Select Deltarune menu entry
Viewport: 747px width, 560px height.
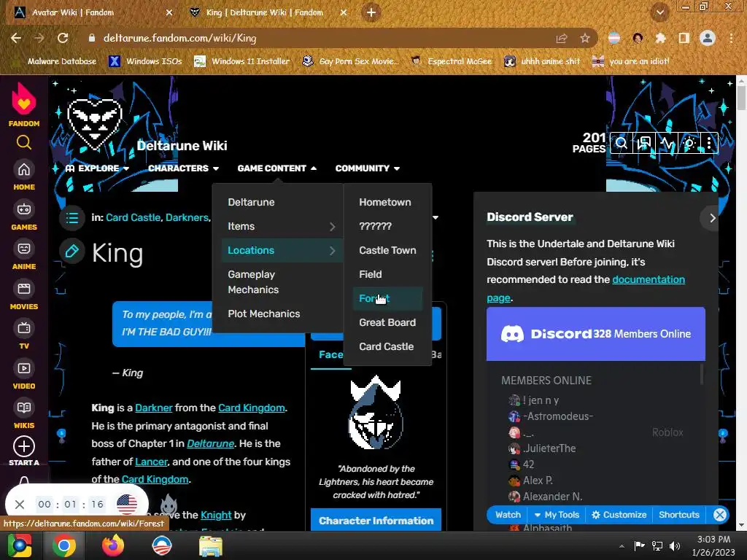click(x=251, y=203)
